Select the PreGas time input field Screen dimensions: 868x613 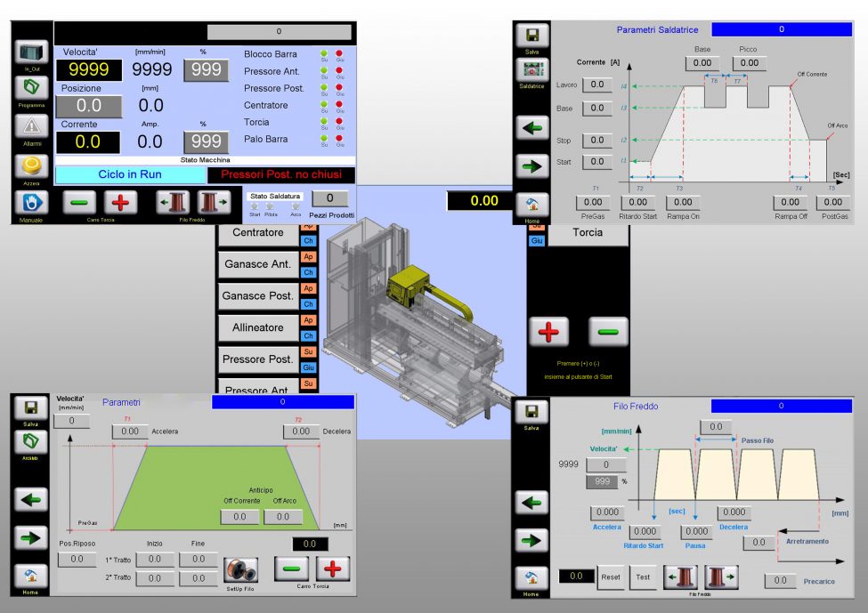pos(593,203)
